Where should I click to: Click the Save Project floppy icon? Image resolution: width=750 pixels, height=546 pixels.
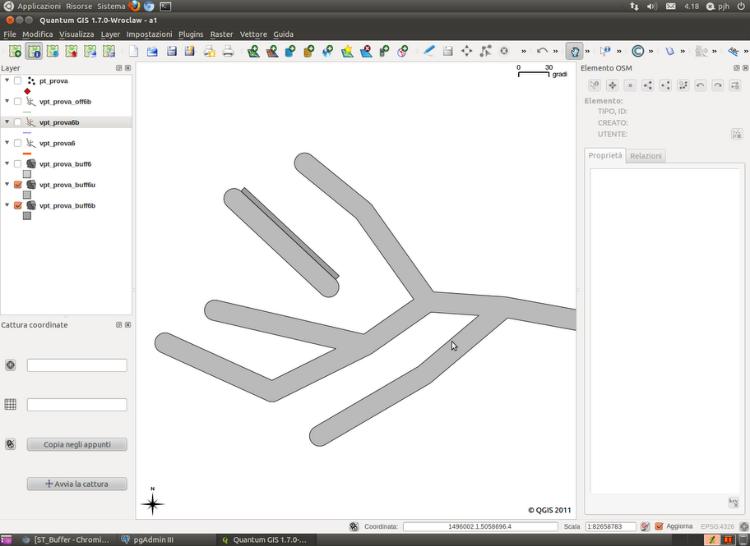(x=172, y=51)
